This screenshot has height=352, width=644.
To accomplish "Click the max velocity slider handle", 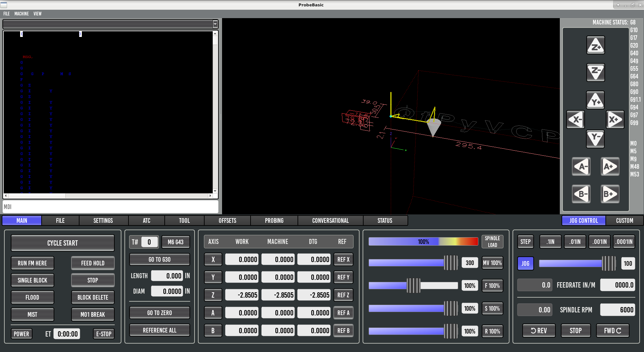I will pos(451,263).
